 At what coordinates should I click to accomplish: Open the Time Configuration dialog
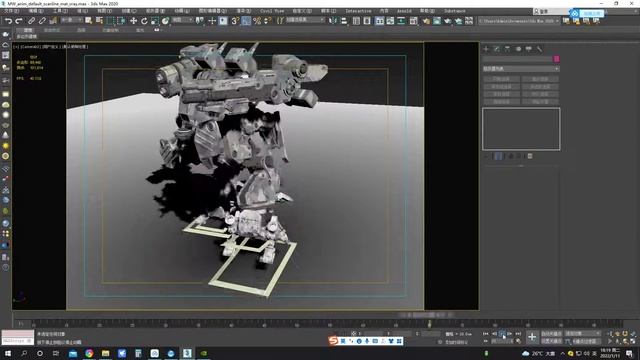pos(518,341)
